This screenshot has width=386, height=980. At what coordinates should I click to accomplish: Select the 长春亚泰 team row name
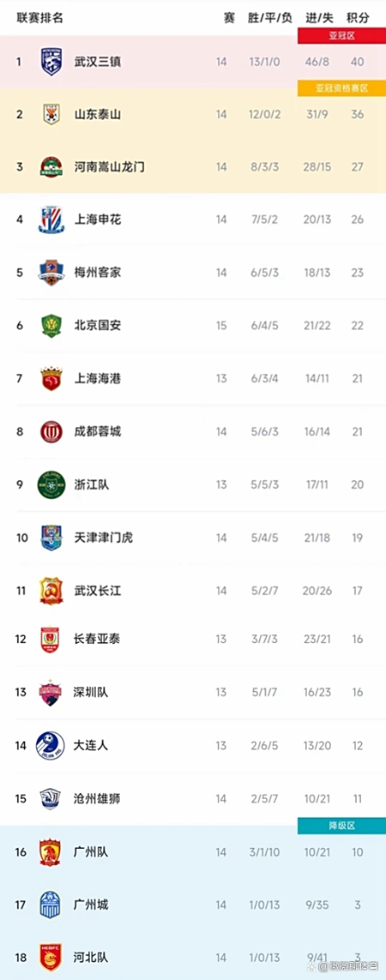click(x=98, y=639)
